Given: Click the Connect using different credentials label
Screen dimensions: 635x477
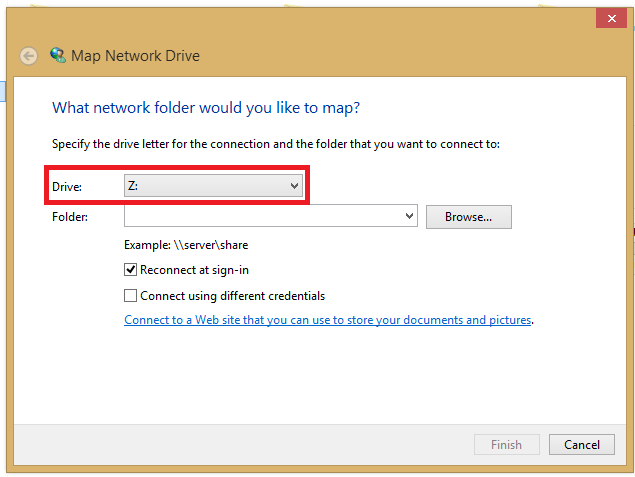Looking at the screenshot, I should (x=232, y=296).
